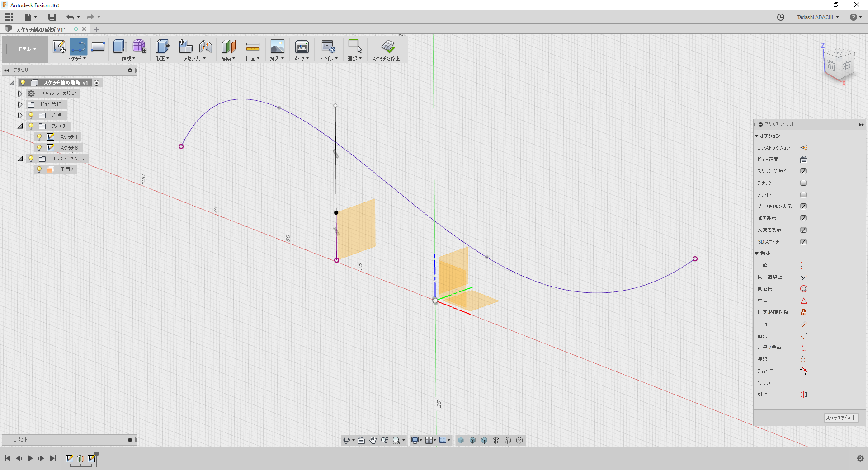
Task: Select the Create Sketch icon
Action: [x=59, y=46]
